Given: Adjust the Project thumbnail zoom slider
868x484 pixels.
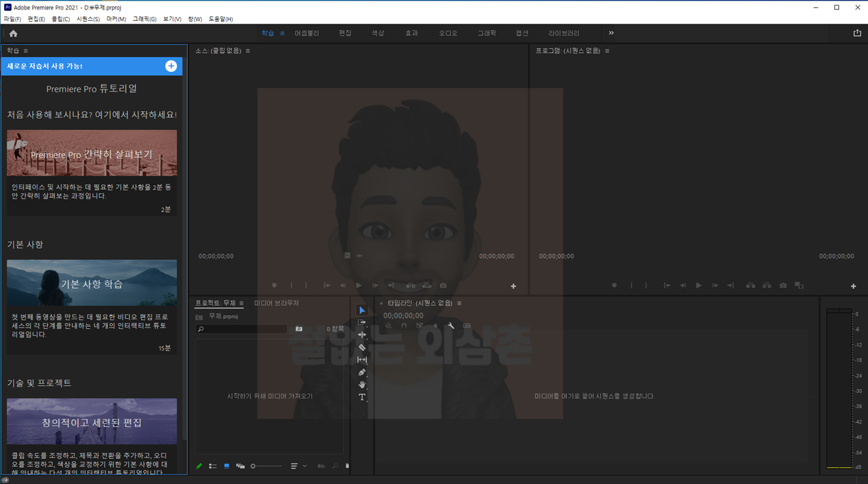Looking at the screenshot, I should click(x=266, y=466).
